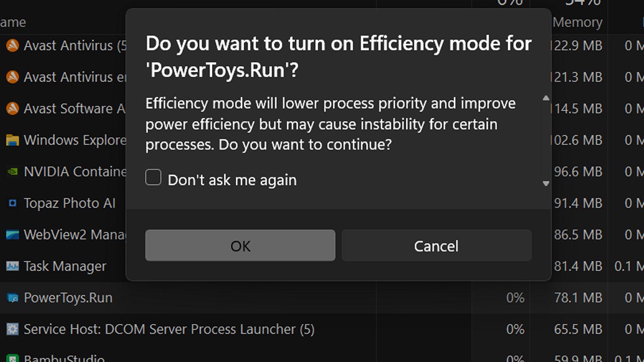Click the Service Host gear icon

coord(12,329)
